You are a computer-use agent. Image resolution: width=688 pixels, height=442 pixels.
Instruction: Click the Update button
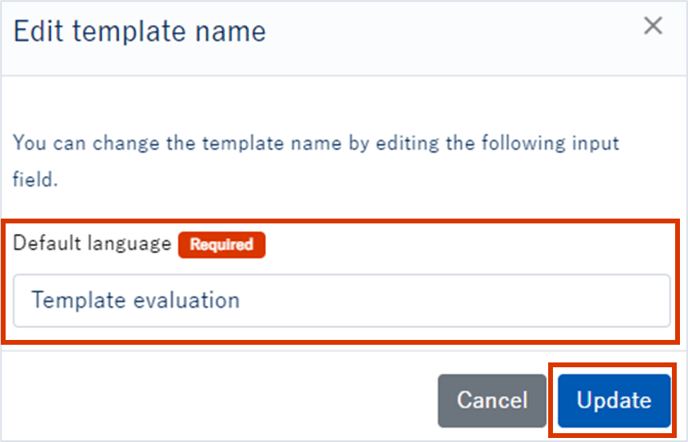(x=614, y=401)
